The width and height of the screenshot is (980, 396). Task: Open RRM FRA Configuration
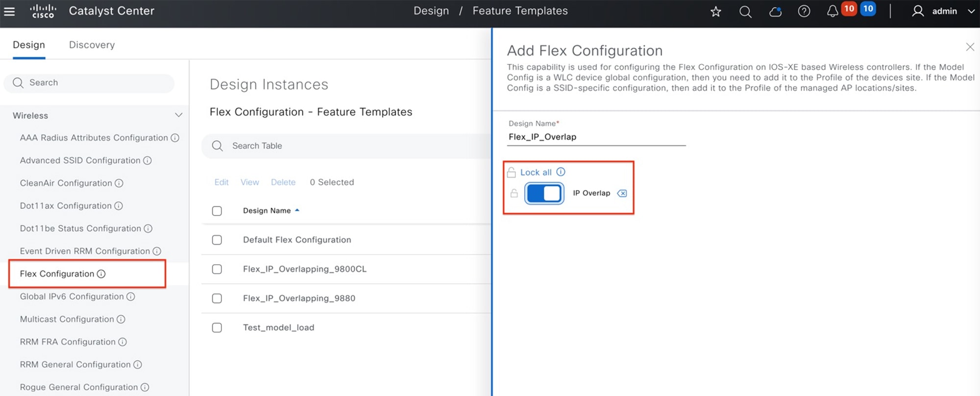[68, 342]
